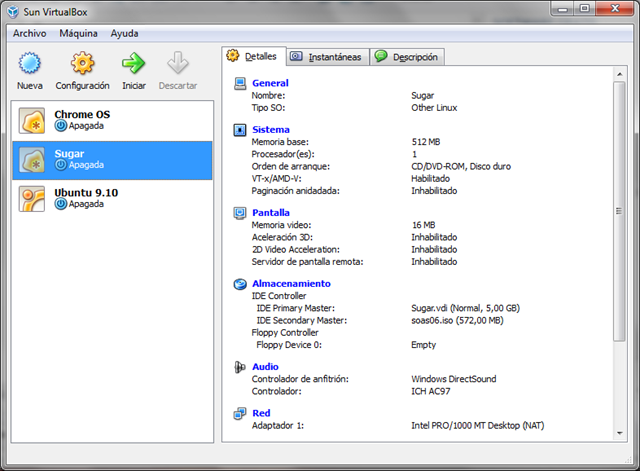
Task: Click the power state icon under Chrome OS
Action: tap(61, 126)
